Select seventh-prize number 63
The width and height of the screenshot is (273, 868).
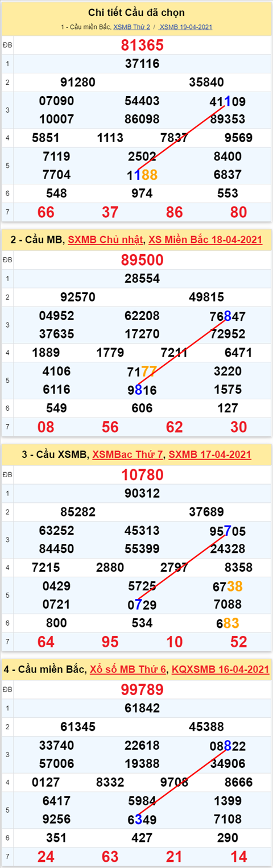(110, 857)
